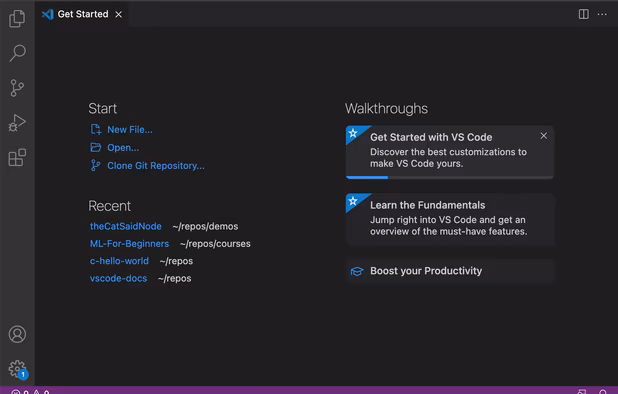Open the Search view in activity bar
Viewport: 618px width, 394px height.
coord(17,53)
